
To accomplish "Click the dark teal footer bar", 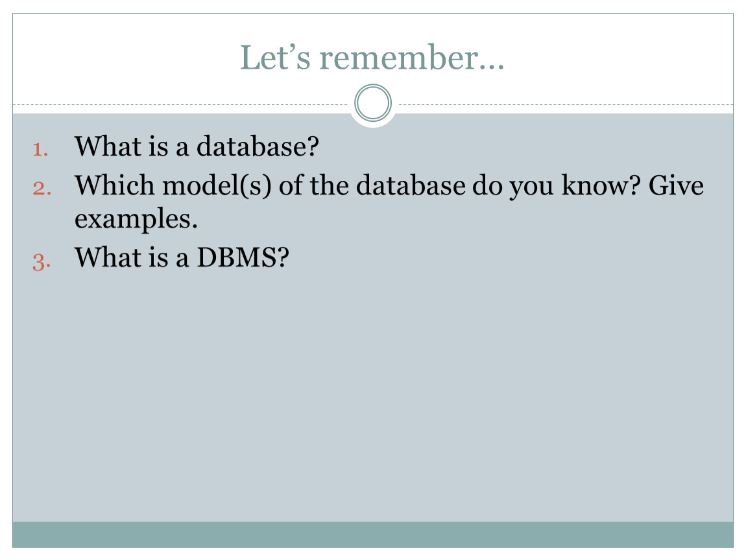I will coord(373,534).
